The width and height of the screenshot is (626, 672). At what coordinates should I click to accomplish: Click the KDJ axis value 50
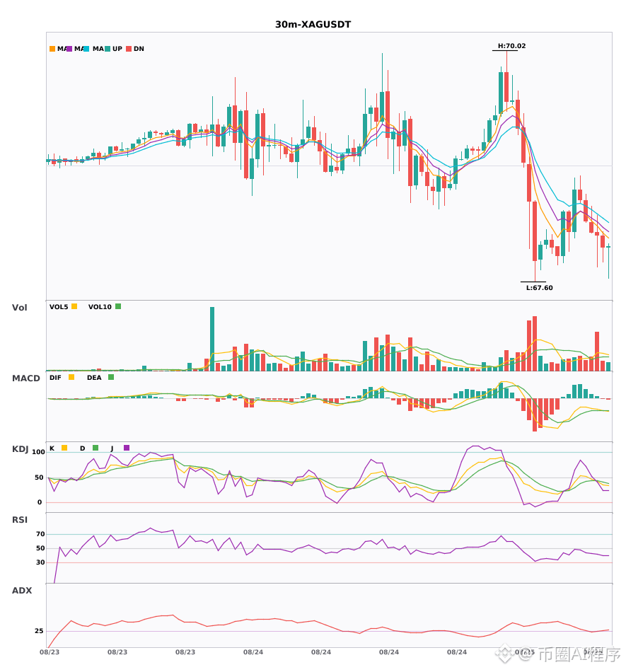(x=39, y=477)
